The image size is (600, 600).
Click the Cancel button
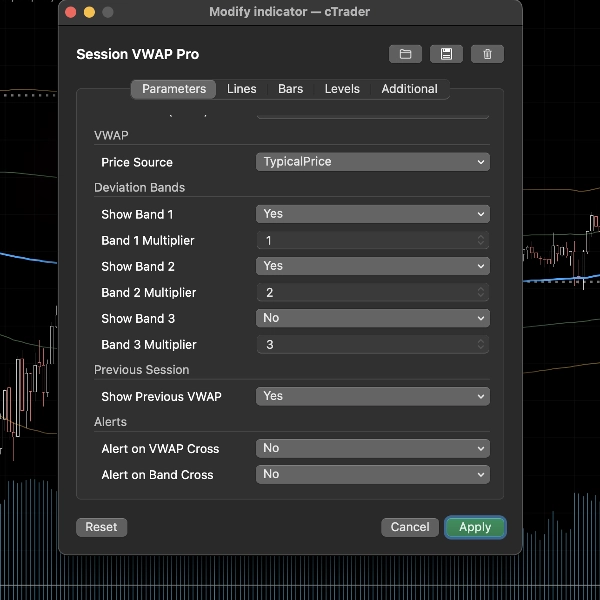410,527
